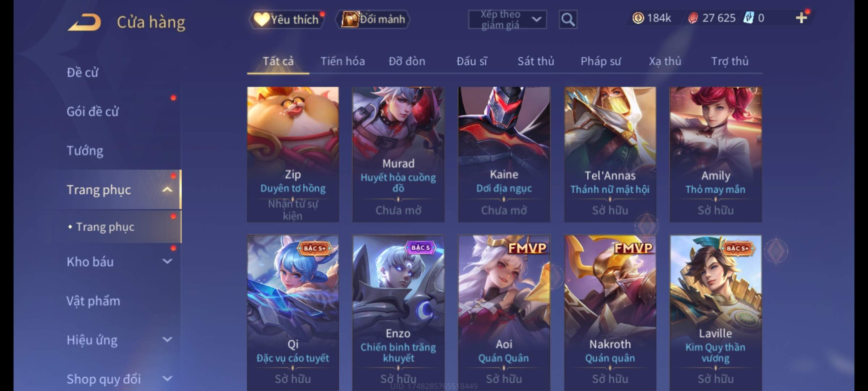Expand the Shop quy đổi section
The height and width of the screenshot is (391, 868).
coord(167,379)
